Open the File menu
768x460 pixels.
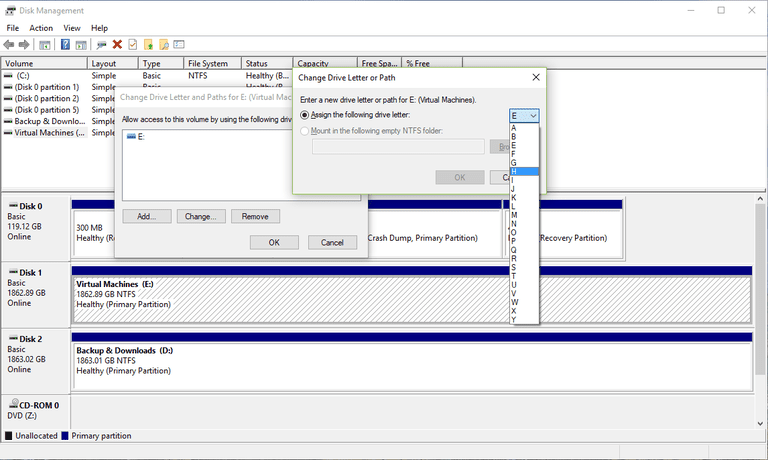(x=13, y=28)
